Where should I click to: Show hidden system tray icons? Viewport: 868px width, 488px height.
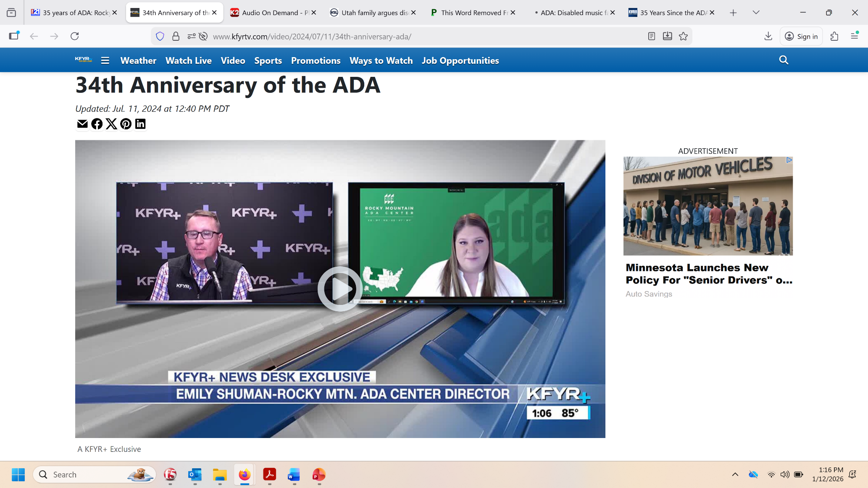pos(735,475)
